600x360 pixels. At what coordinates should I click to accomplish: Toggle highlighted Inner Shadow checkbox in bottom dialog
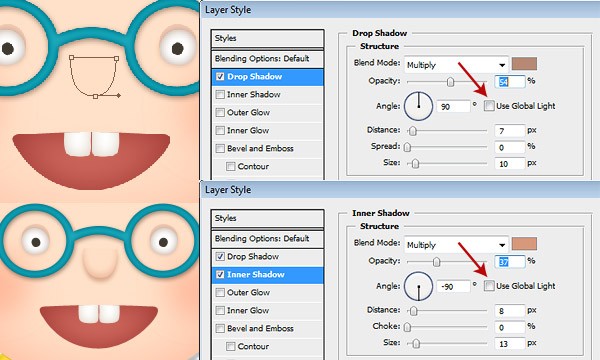pyautogui.click(x=220, y=274)
